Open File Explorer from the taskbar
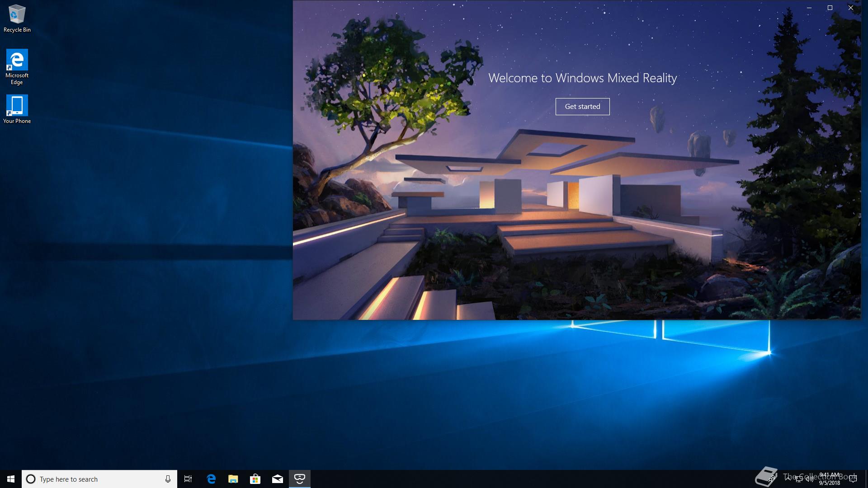The width and height of the screenshot is (868, 488). 233,479
